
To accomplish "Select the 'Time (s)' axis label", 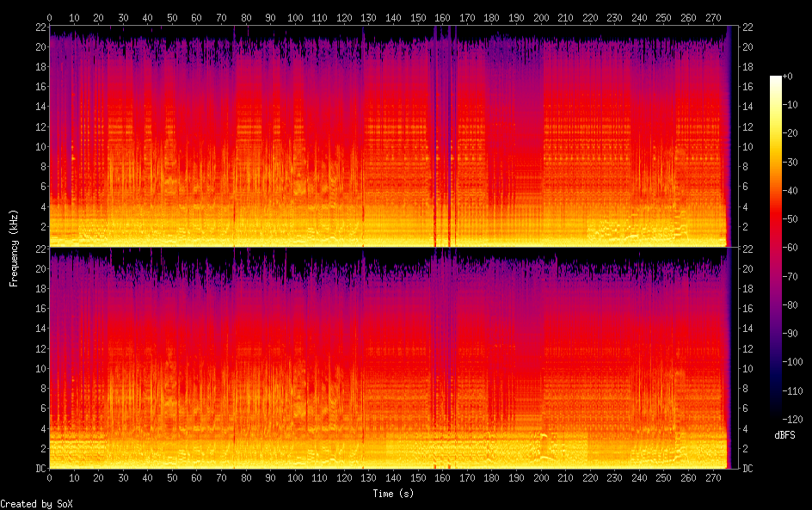I will pyautogui.click(x=393, y=494).
